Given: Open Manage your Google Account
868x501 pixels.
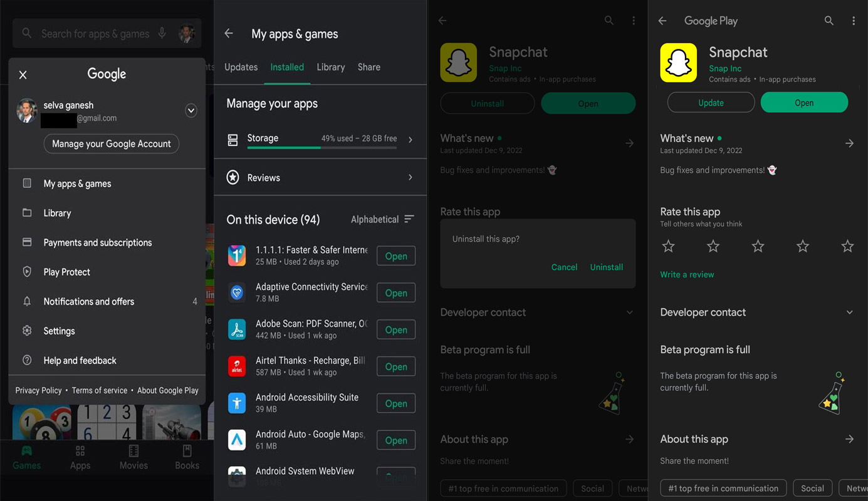Looking at the screenshot, I should [x=112, y=143].
